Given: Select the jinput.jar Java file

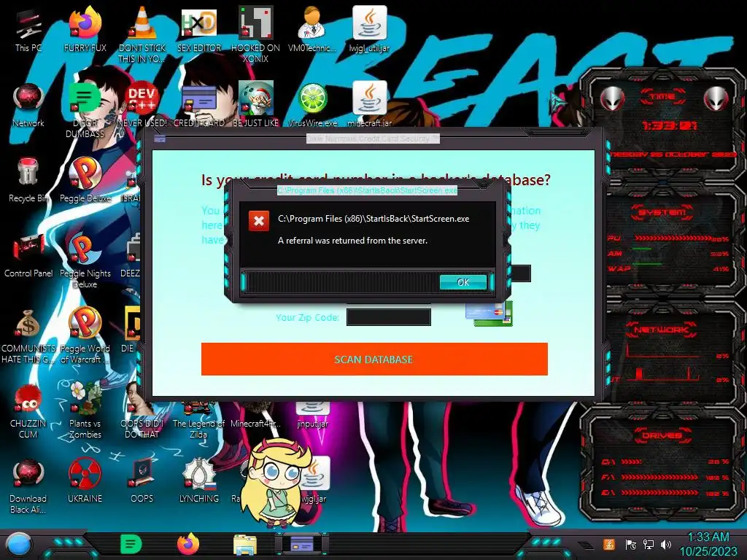Looking at the screenshot, I should pyautogui.click(x=312, y=415).
